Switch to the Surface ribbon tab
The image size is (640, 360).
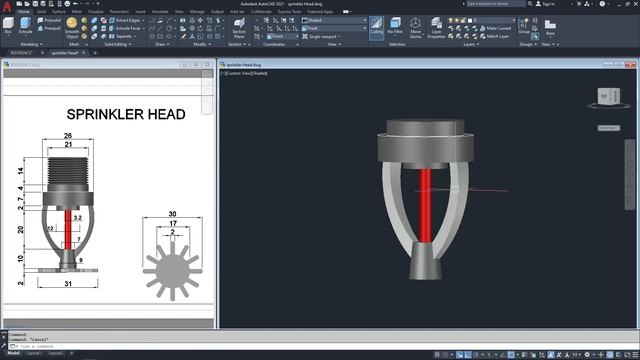tap(59, 11)
